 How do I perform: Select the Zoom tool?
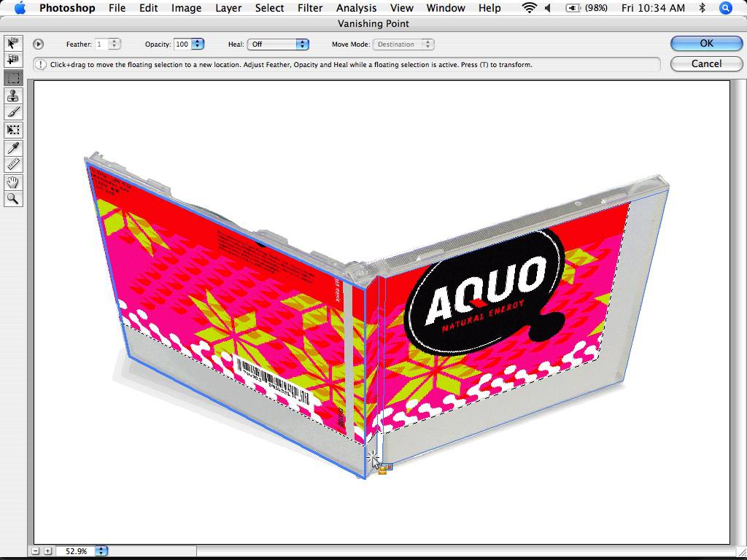click(13, 198)
